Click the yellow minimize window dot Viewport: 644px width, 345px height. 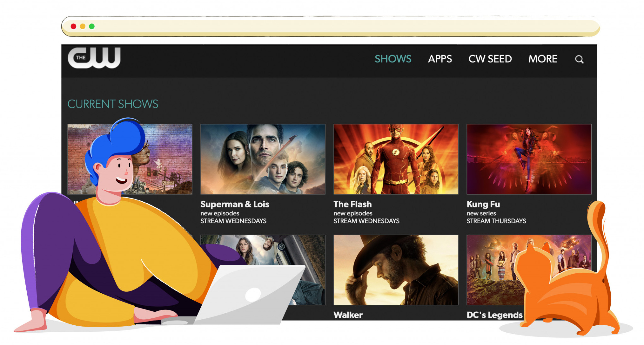pos(83,26)
